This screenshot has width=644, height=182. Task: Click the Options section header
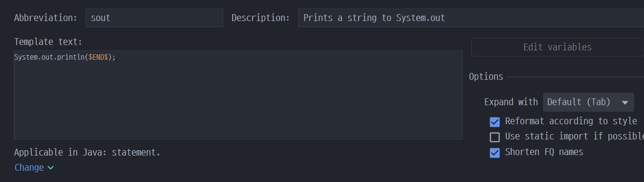(486, 77)
